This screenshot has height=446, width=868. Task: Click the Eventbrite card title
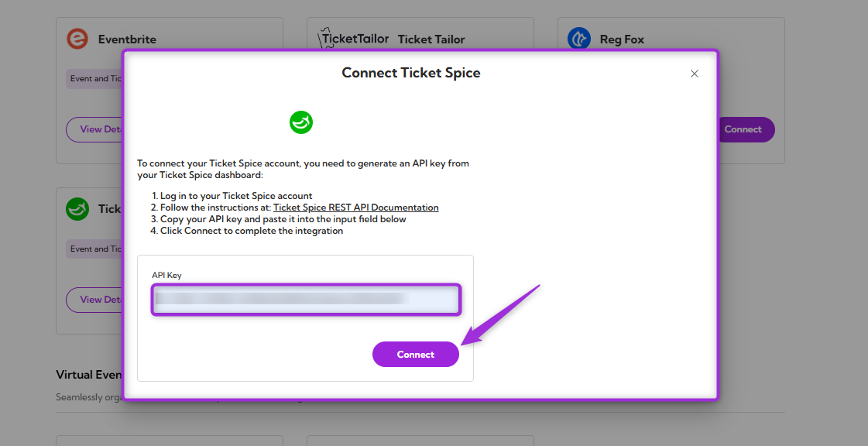pos(127,39)
